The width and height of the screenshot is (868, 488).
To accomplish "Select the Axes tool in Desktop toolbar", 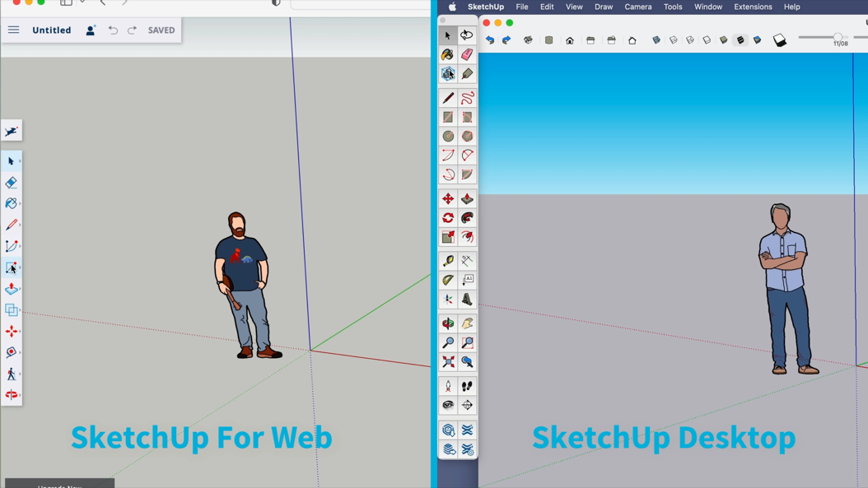I will click(448, 300).
